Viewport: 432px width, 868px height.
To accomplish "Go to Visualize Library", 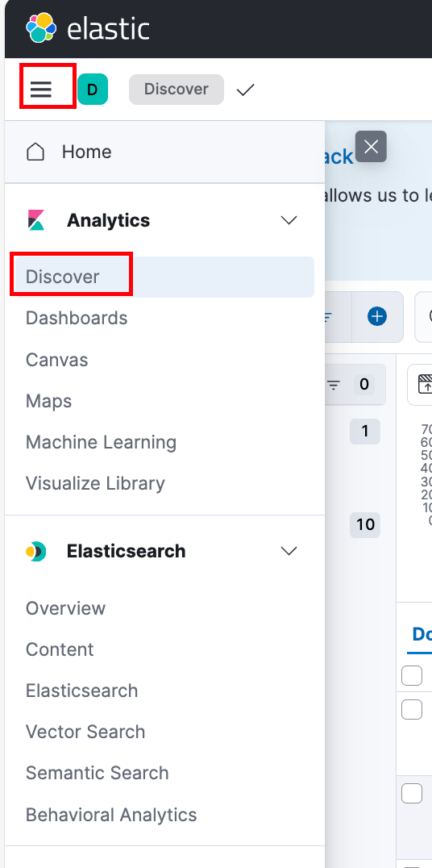I will (95, 483).
